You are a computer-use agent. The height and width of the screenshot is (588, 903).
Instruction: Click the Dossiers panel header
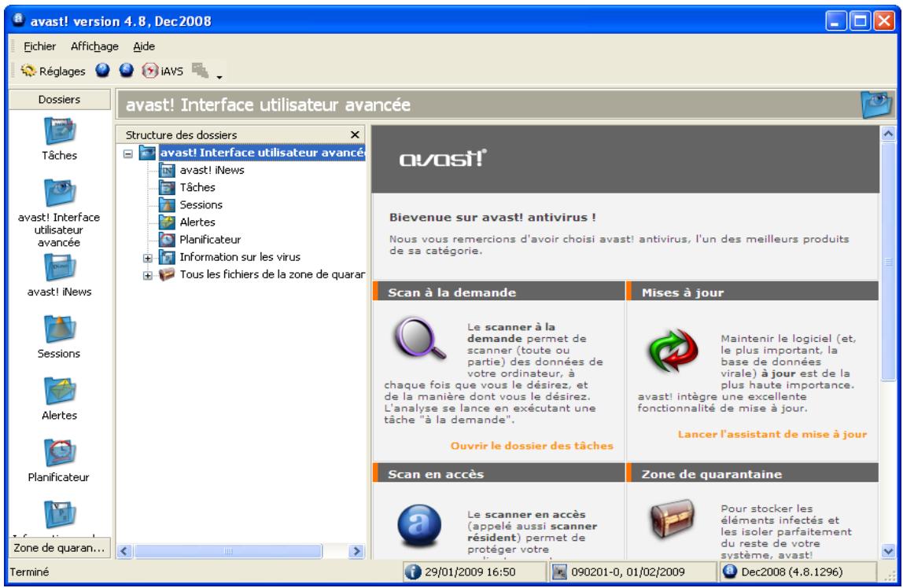tap(59, 100)
